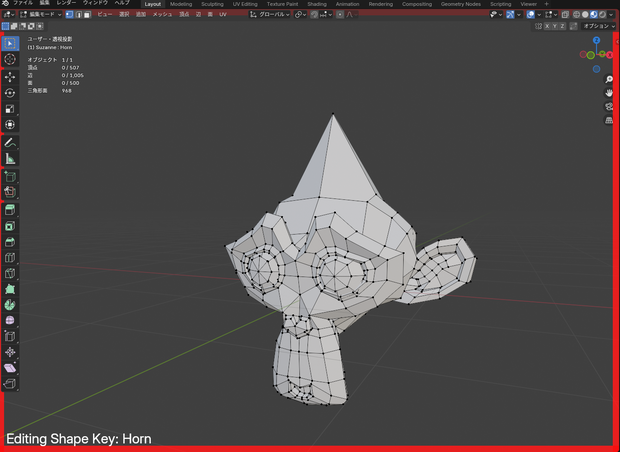The image size is (620, 452).
Task: Open the レンダー menu
Action: (66, 3)
